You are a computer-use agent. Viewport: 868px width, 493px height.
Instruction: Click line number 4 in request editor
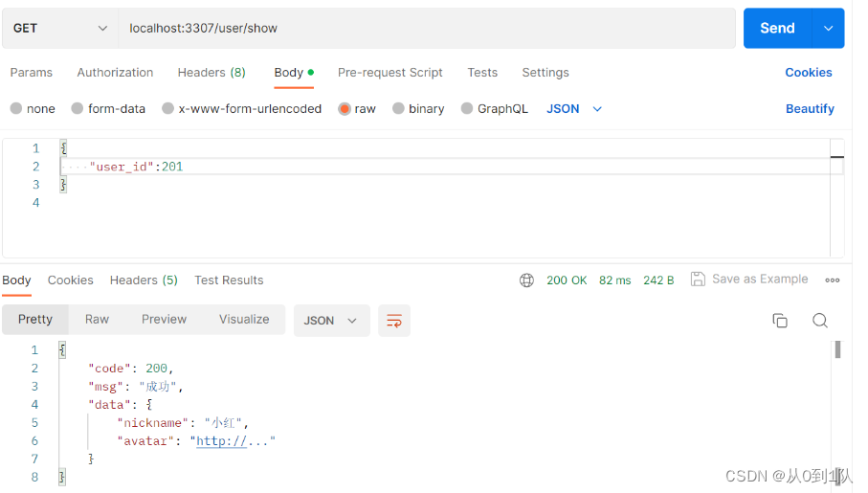[36, 203]
